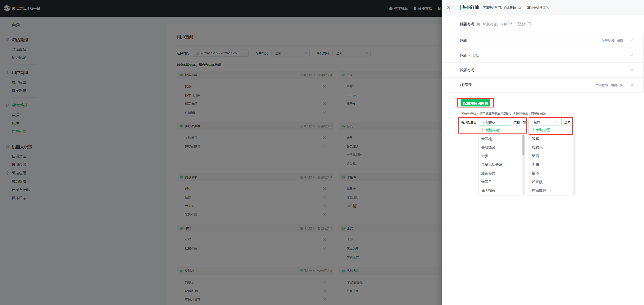This screenshot has width=644, height=305.
Task: Open 用户标签 in sidebar
Action: (x=19, y=82)
